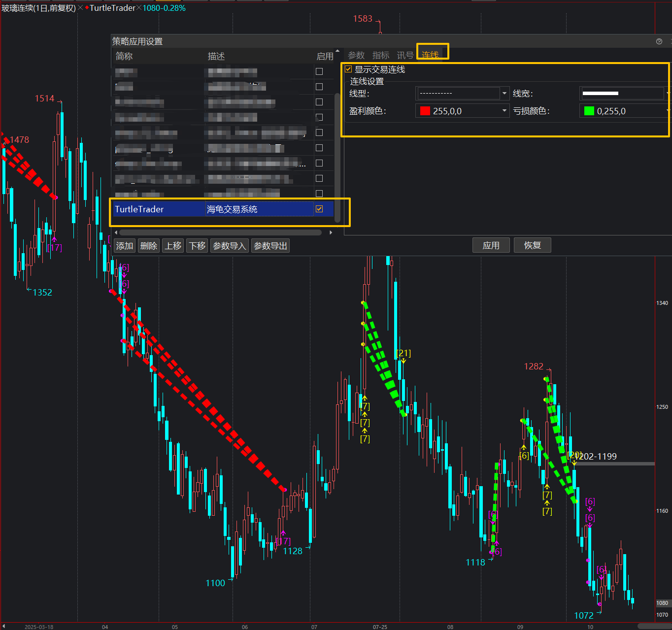
Task: Click the 参数导入 button
Action: [229, 246]
